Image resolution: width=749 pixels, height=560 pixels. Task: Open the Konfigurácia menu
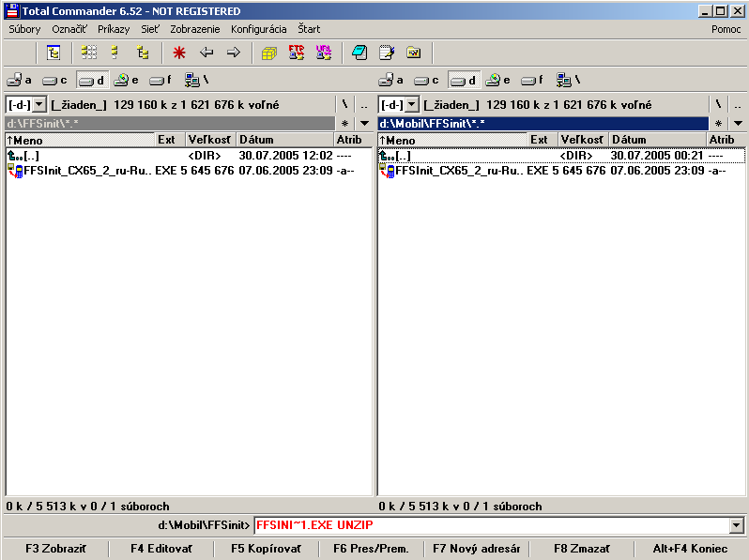tap(259, 29)
